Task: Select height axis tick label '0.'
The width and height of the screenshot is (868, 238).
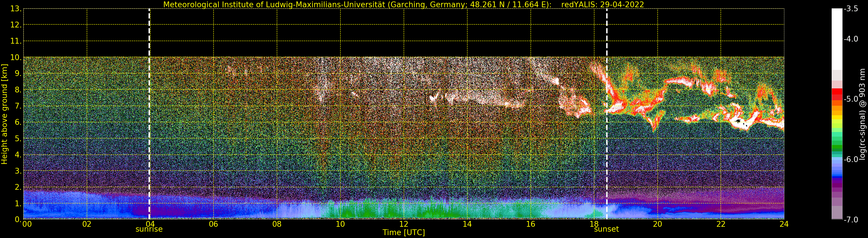Action: point(18,220)
